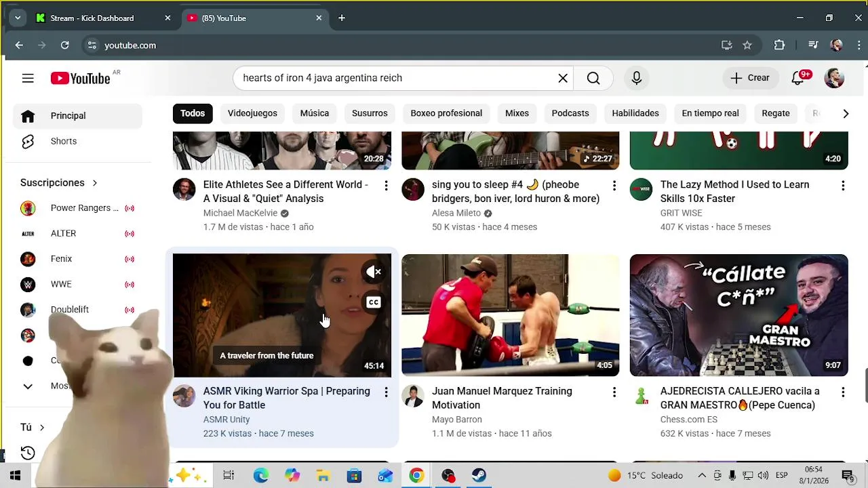This screenshot has height=488, width=868.
Task: Play the Juan Manuel Marquez Training thumbnail
Action: tap(510, 315)
